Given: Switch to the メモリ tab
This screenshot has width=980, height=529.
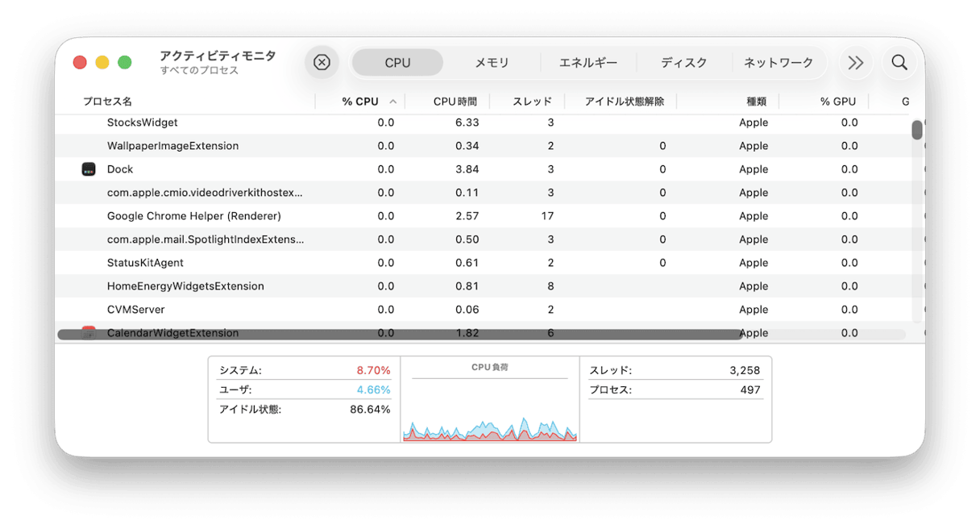Looking at the screenshot, I should click(x=492, y=62).
